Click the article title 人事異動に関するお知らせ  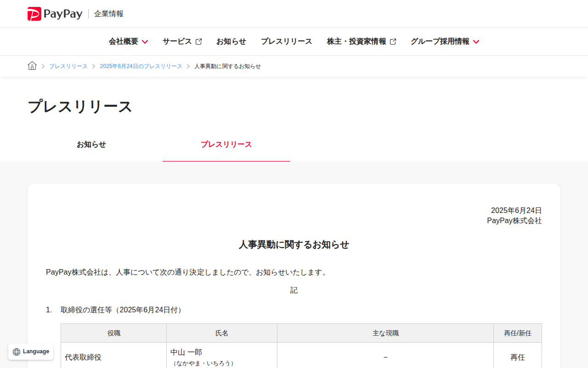pos(294,245)
